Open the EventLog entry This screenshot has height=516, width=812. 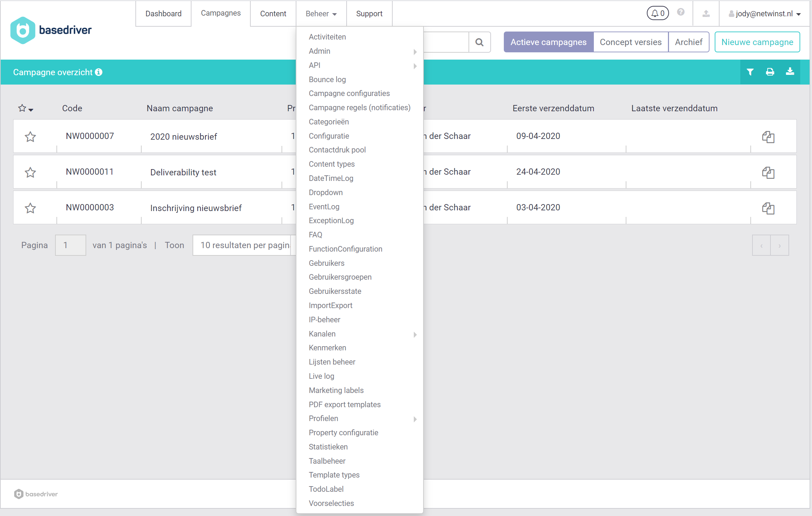point(324,207)
